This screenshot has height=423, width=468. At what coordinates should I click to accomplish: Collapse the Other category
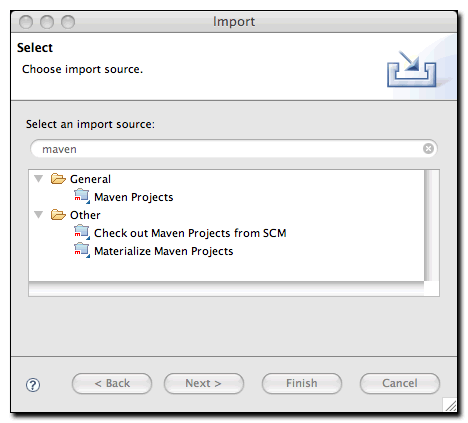(x=39, y=215)
